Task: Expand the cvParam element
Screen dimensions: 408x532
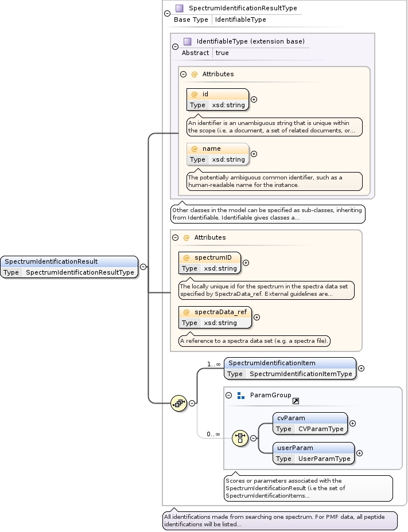Action: (352, 424)
